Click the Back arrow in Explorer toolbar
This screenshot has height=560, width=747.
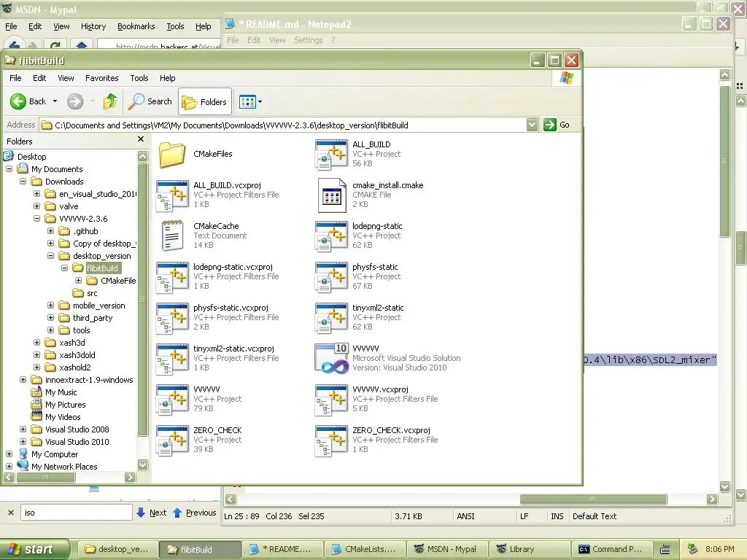tap(18, 101)
